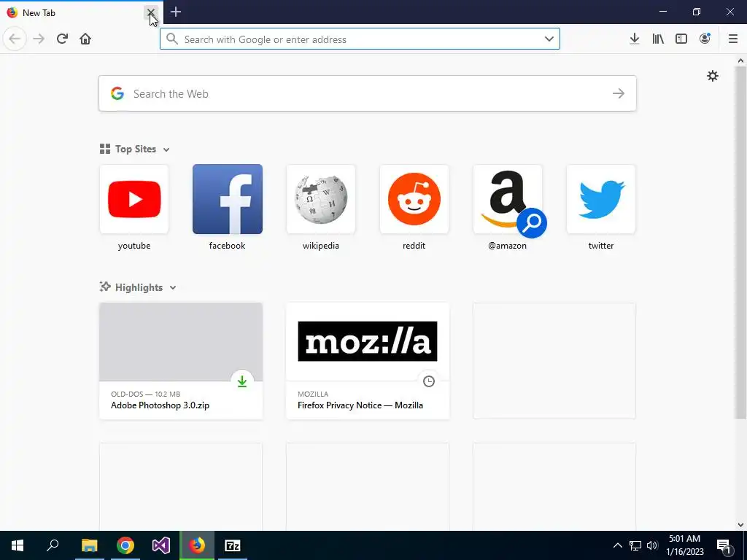747x560 pixels.
Task: Submit web search with arrow button
Action: 619,93
